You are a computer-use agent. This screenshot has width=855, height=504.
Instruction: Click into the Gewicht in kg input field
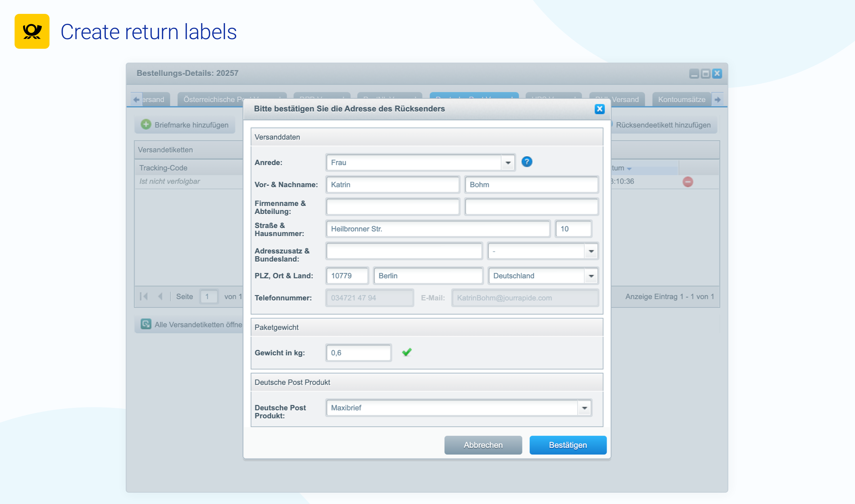point(358,352)
